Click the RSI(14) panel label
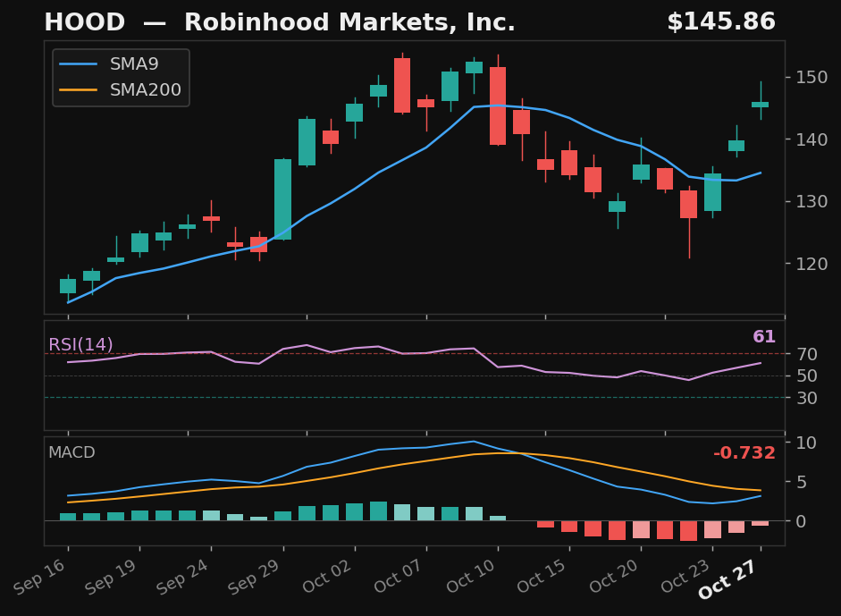Image resolution: width=841 pixels, height=616 pixels. (81, 344)
